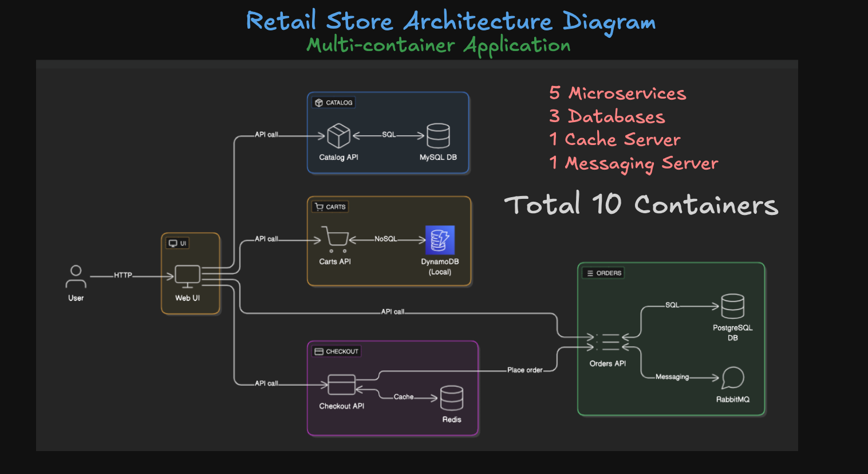Click the ORDERS section header badge
The height and width of the screenshot is (474, 868).
(x=603, y=273)
